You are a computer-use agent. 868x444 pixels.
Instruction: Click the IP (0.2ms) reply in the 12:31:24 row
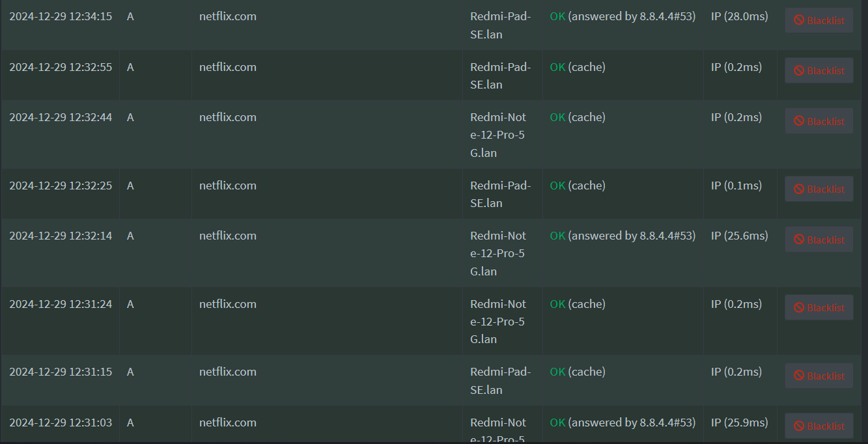(736, 304)
